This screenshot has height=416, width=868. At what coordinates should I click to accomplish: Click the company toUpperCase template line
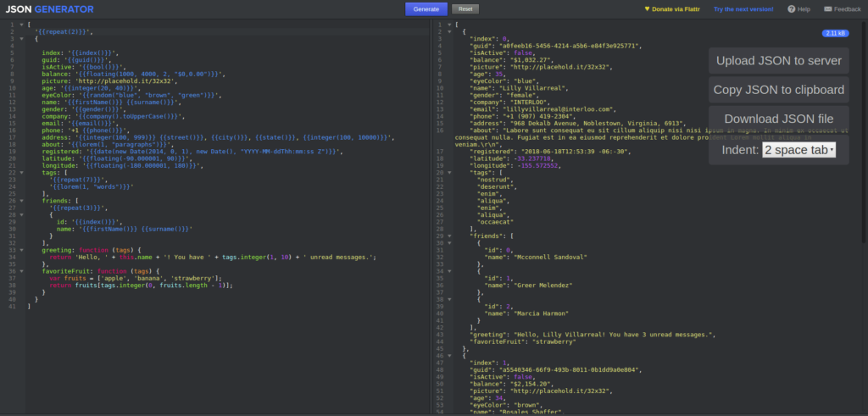pos(114,116)
